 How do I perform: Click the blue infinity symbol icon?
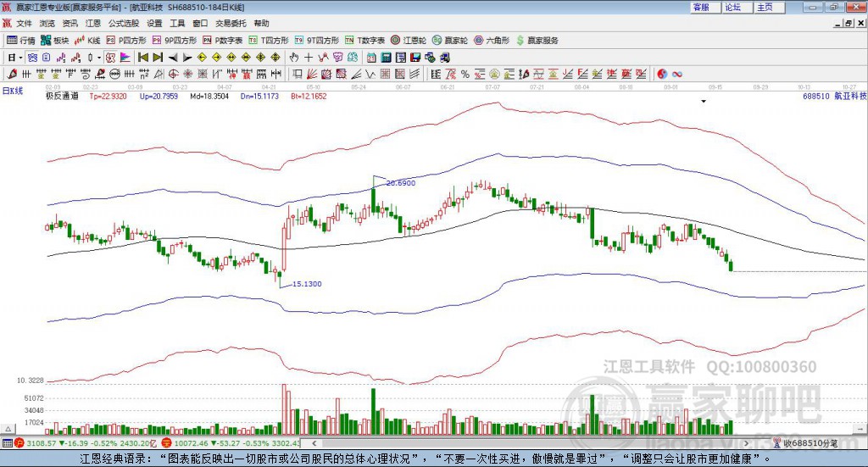(x=677, y=74)
